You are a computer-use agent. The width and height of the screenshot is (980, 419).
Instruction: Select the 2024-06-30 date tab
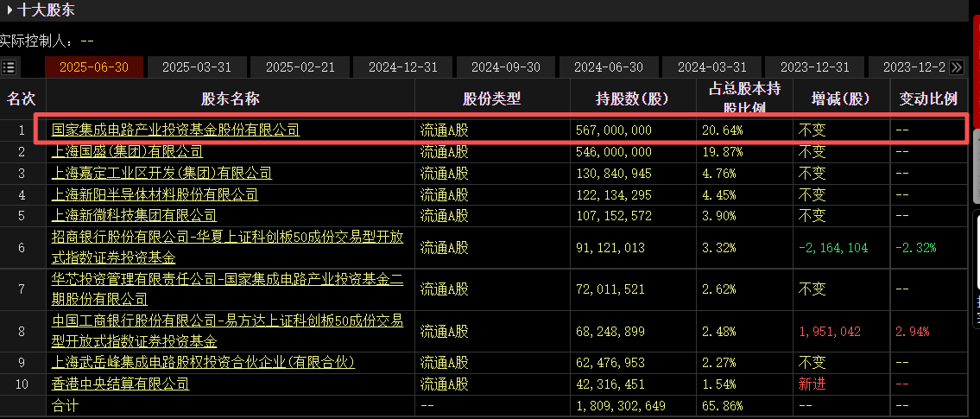click(609, 67)
